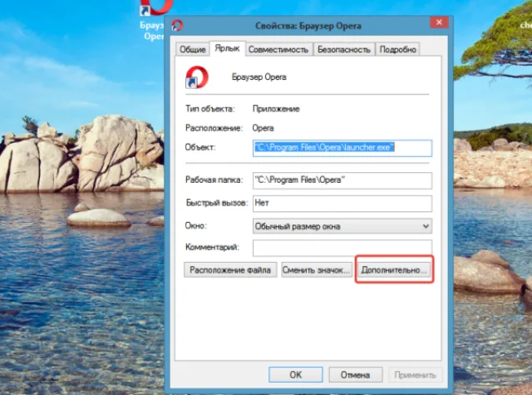The image size is (532, 395).
Task: Click the large Opera icon beside Браузер Opera
Action: tap(197, 77)
